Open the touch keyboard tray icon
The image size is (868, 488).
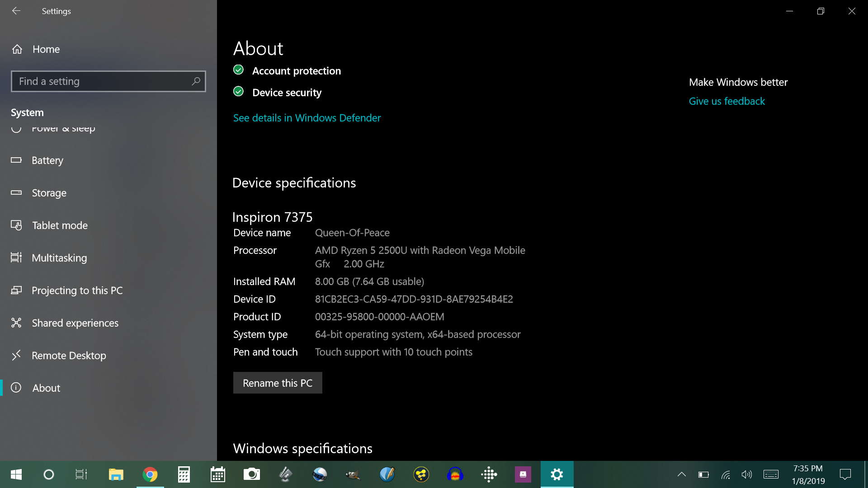(771, 474)
